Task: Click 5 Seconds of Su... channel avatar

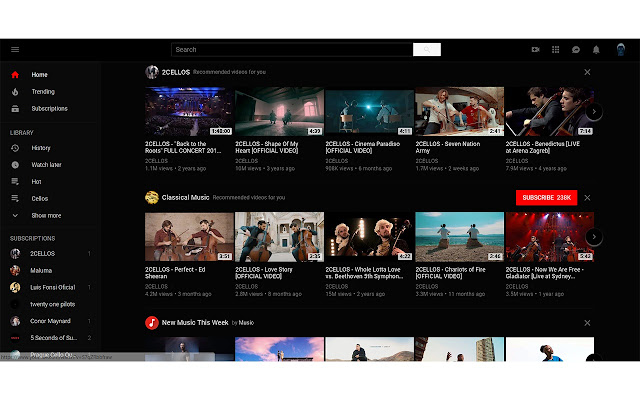Action: (15, 338)
